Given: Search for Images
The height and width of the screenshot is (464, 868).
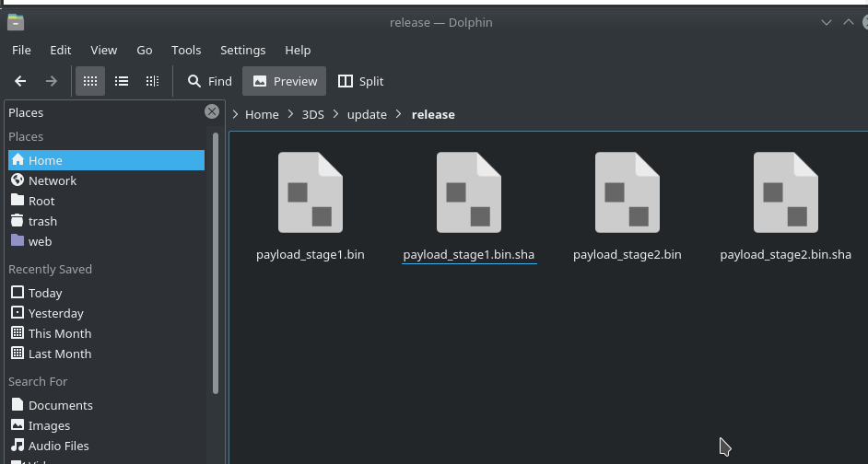Looking at the screenshot, I should [x=106, y=426].
